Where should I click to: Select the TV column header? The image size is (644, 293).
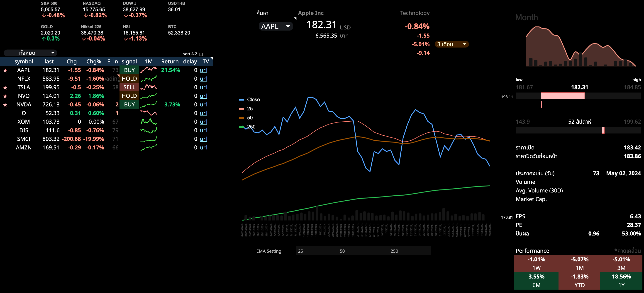tap(206, 61)
